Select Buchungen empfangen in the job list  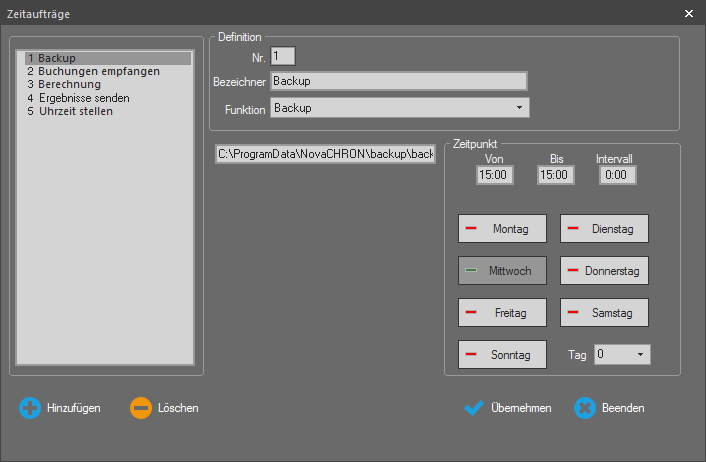[93, 72]
